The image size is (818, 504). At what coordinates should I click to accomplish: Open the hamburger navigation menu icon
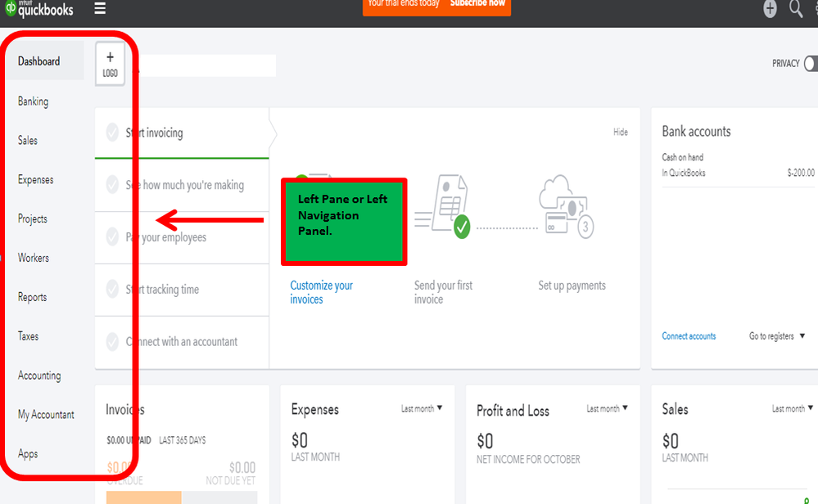point(100,8)
